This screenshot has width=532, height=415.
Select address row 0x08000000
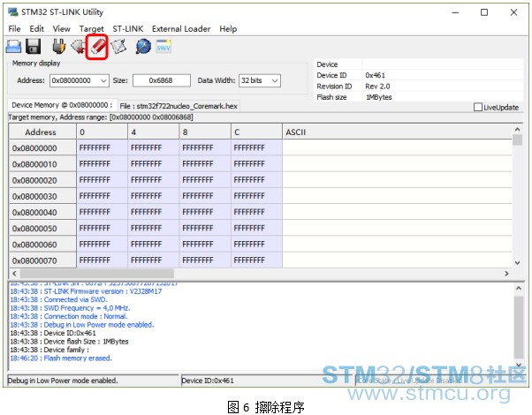click(42, 148)
